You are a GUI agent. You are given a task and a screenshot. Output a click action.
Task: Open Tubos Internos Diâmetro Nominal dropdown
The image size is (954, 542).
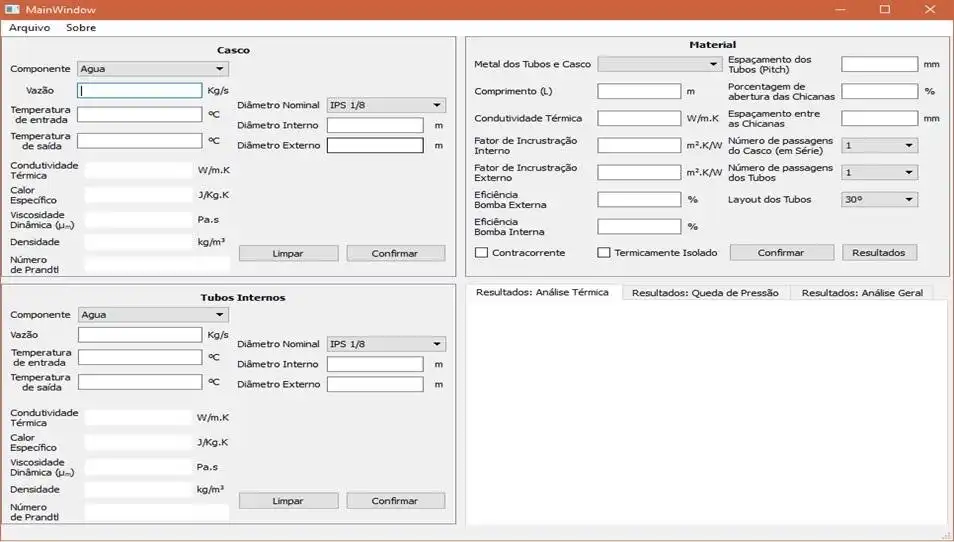386,344
